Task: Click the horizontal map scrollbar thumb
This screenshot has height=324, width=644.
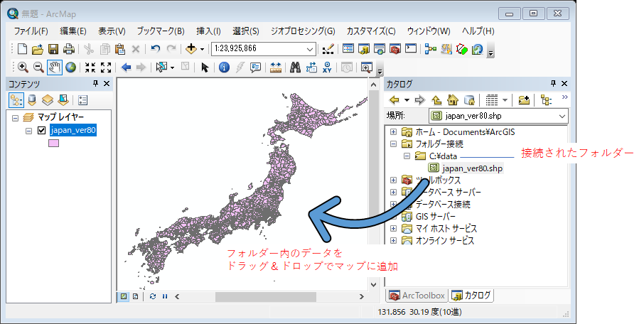Action: click(x=266, y=296)
